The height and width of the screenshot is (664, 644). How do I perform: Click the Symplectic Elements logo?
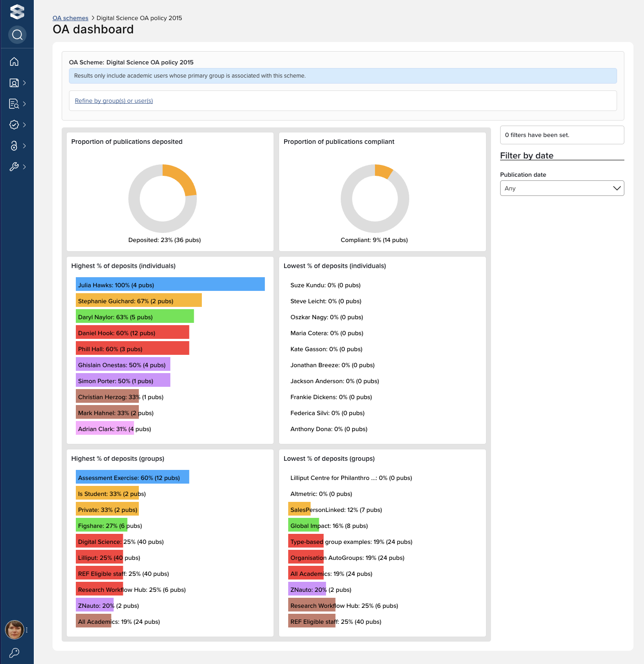(17, 11)
